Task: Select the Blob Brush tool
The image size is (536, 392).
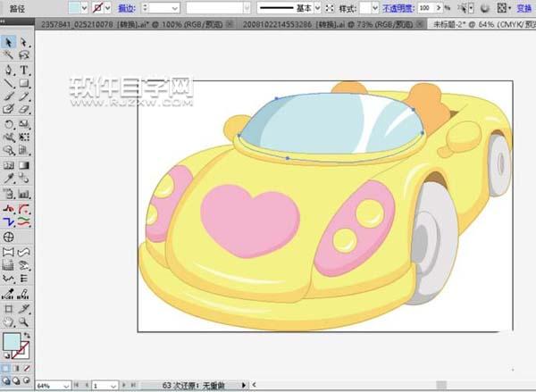Action: tap(8, 109)
